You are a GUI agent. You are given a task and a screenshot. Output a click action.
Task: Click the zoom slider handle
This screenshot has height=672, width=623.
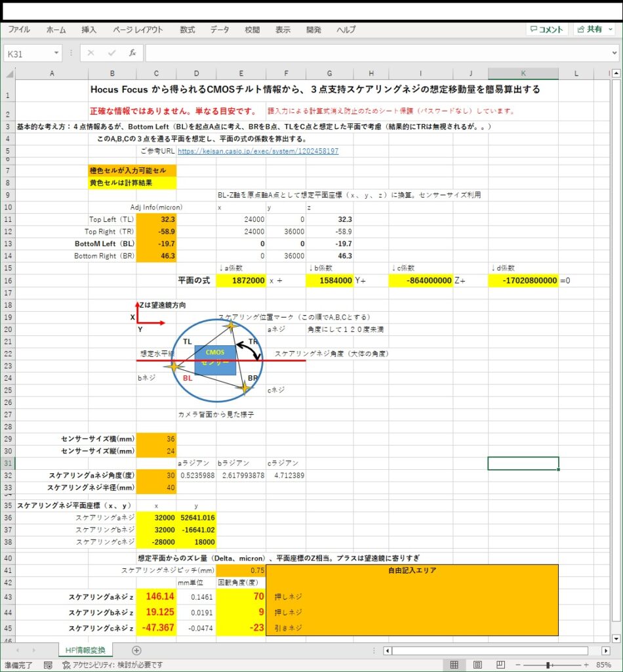click(x=548, y=665)
